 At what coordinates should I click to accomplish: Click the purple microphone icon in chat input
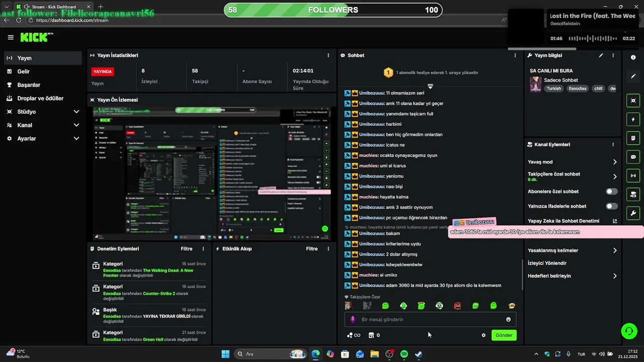coord(353,319)
